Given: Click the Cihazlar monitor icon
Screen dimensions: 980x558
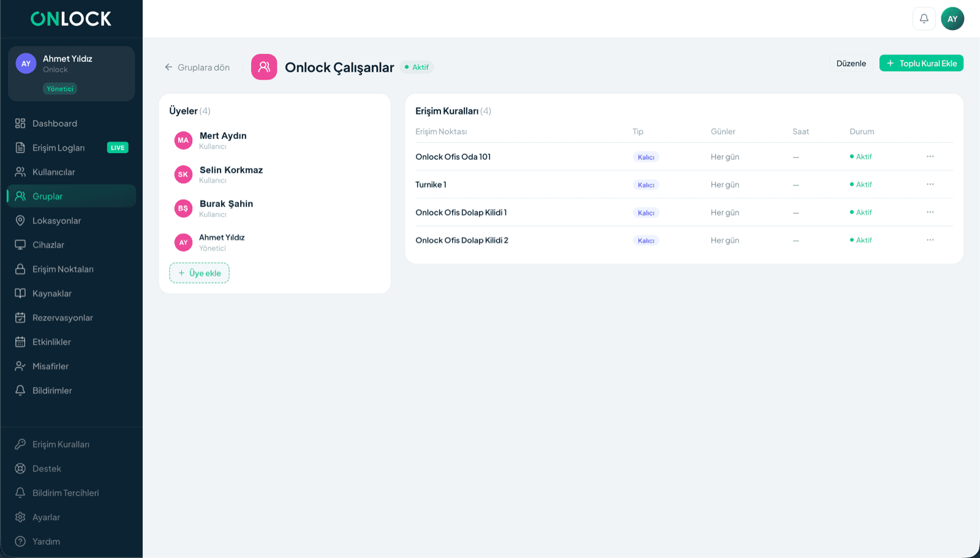Looking at the screenshot, I should click(20, 244).
